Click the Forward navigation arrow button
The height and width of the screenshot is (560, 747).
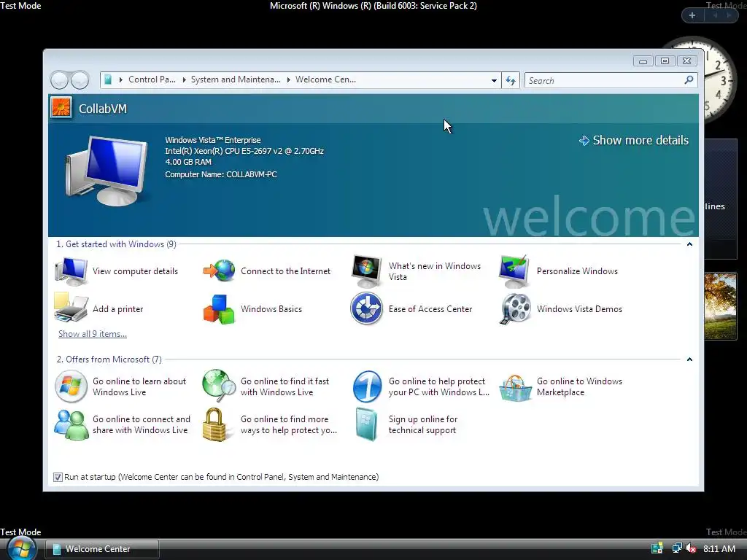click(x=80, y=80)
